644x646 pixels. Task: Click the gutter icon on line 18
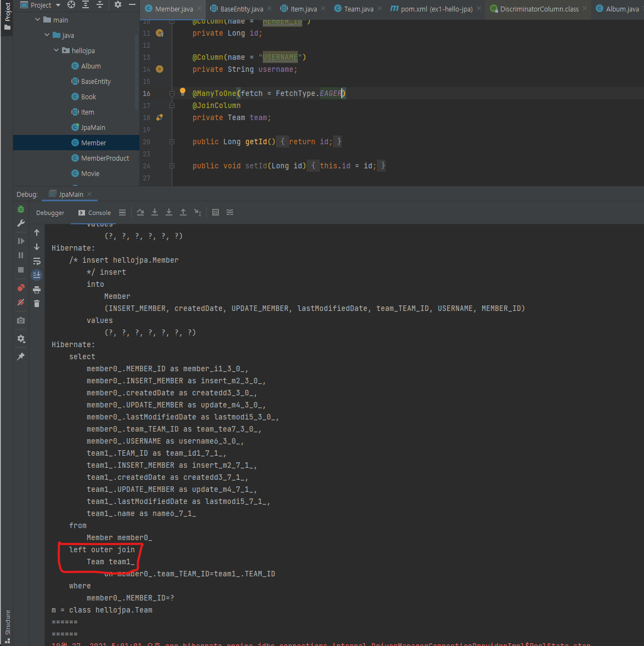[x=160, y=117]
